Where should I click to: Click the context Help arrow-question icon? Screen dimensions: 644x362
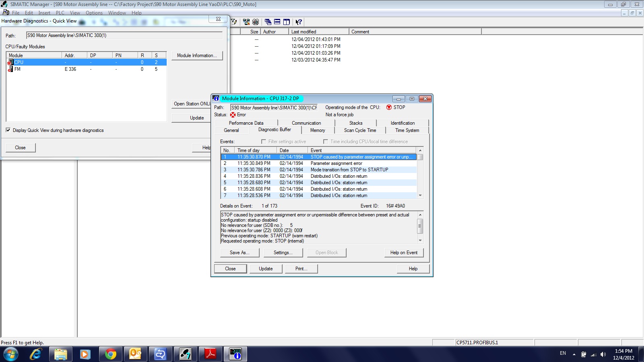[x=299, y=22]
